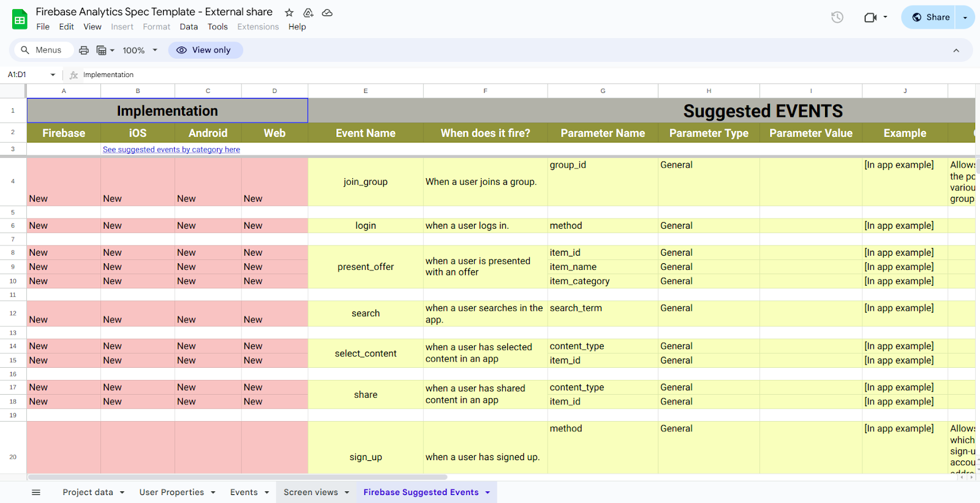Select column A header
The height and width of the screenshot is (503, 980).
64,91
